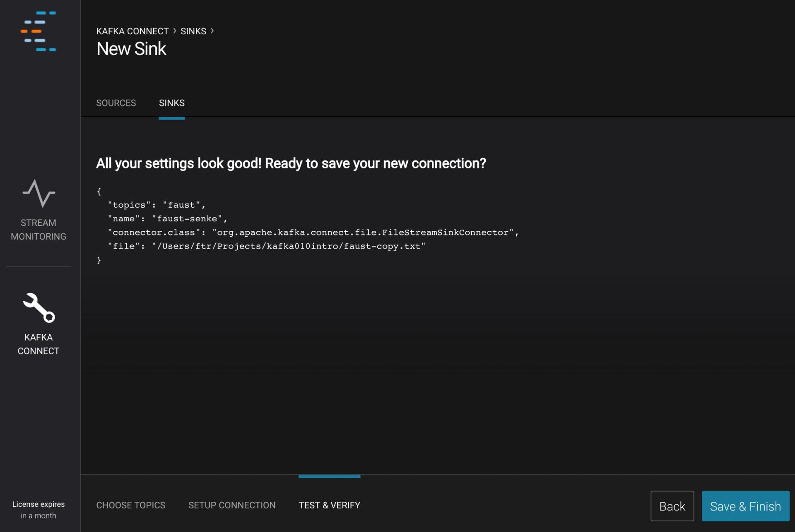Click the Confluent logo icon

(39, 31)
